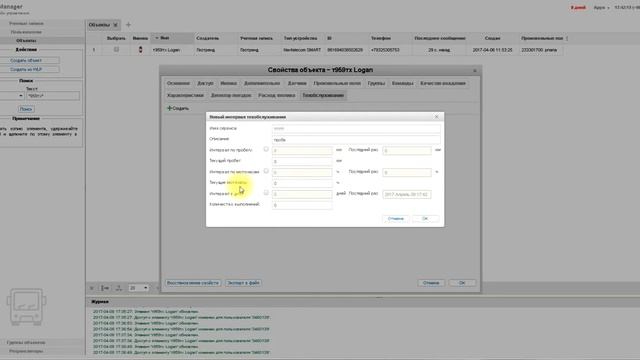Click the Интервал в днях value field
This screenshot has height=360, width=640.
(302, 194)
